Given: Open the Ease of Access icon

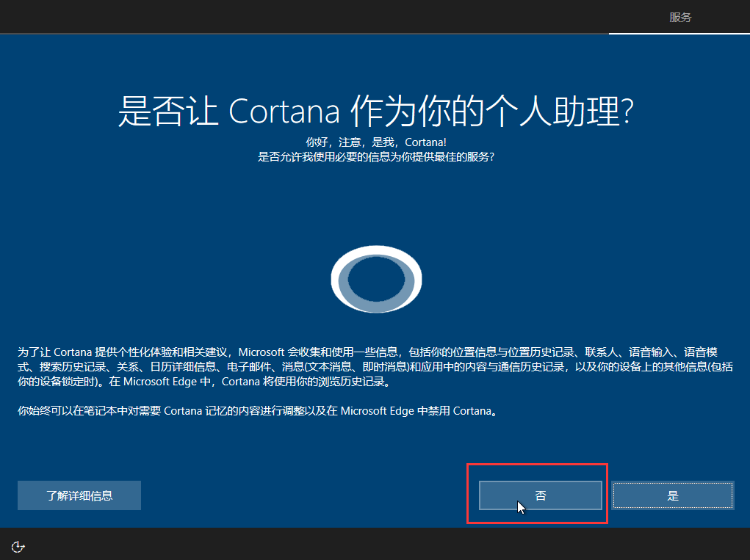Looking at the screenshot, I should click(x=18, y=547).
